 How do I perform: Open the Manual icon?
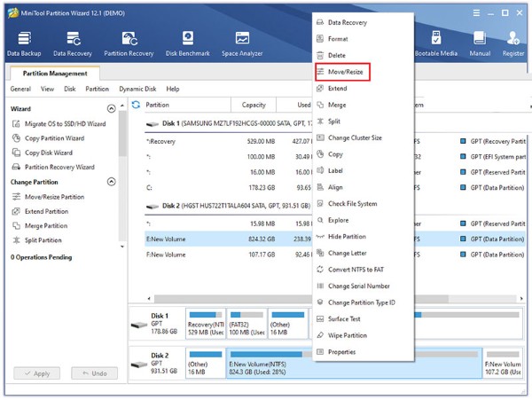point(480,43)
